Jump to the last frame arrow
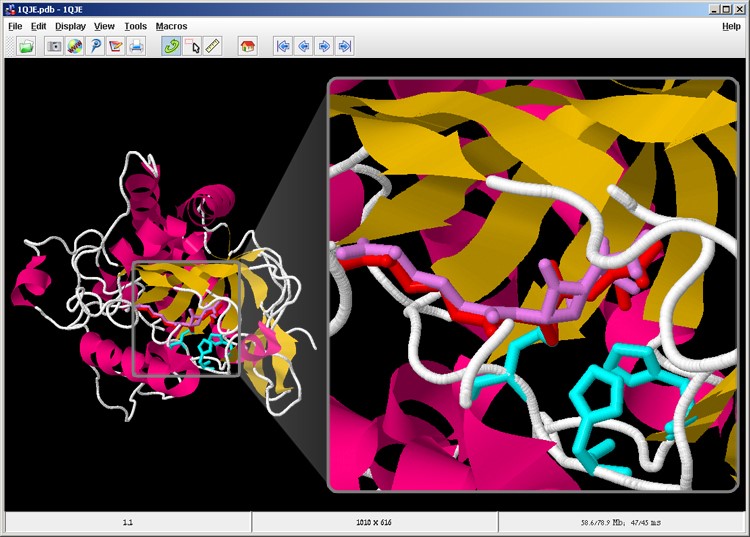The image size is (750, 537). [x=344, y=46]
